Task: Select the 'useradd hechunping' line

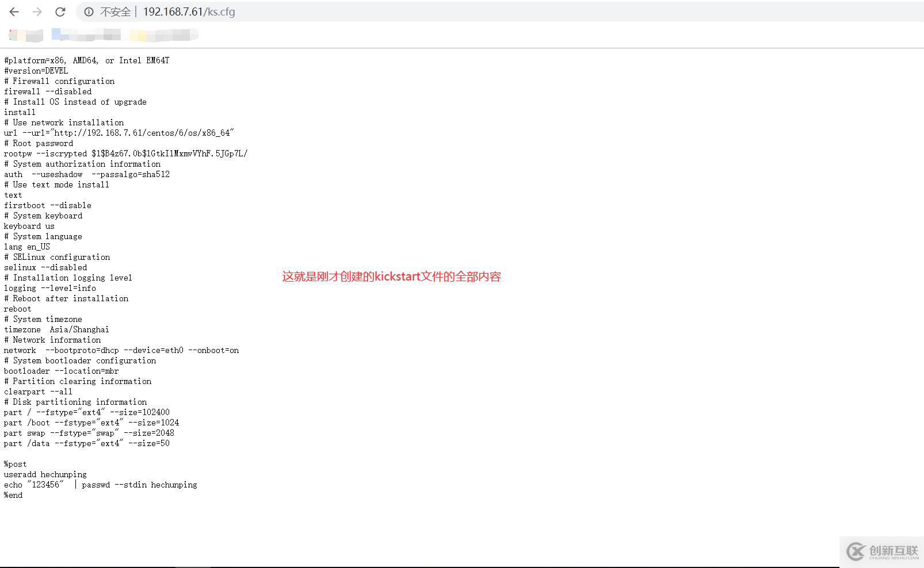Action: click(45, 474)
